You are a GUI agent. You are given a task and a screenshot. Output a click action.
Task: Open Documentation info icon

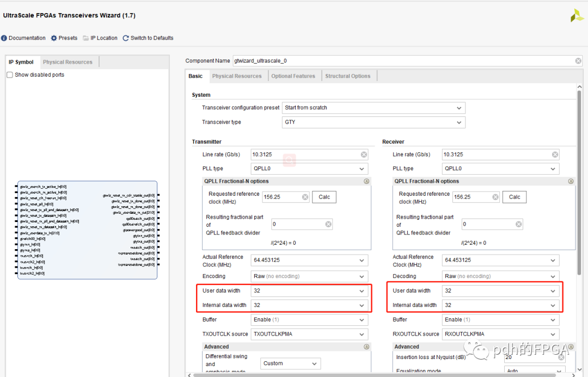point(4,38)
